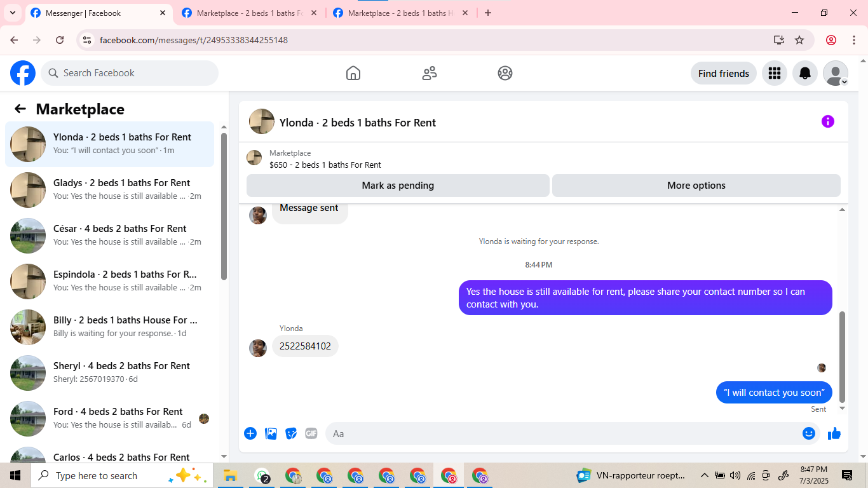
Task: Open the Windows Start menu
Action: (15, 475)
